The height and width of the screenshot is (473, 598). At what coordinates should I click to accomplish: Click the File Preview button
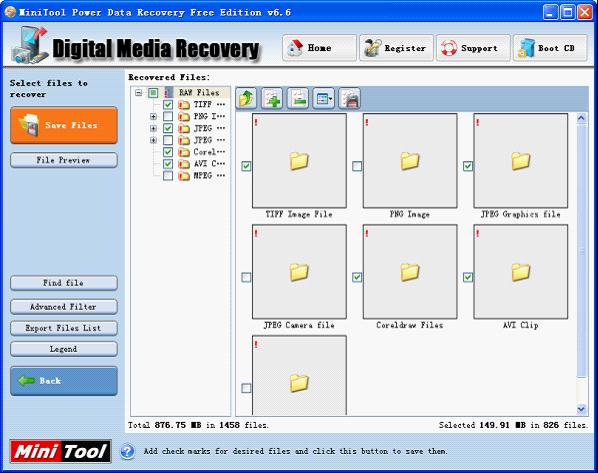64,160
